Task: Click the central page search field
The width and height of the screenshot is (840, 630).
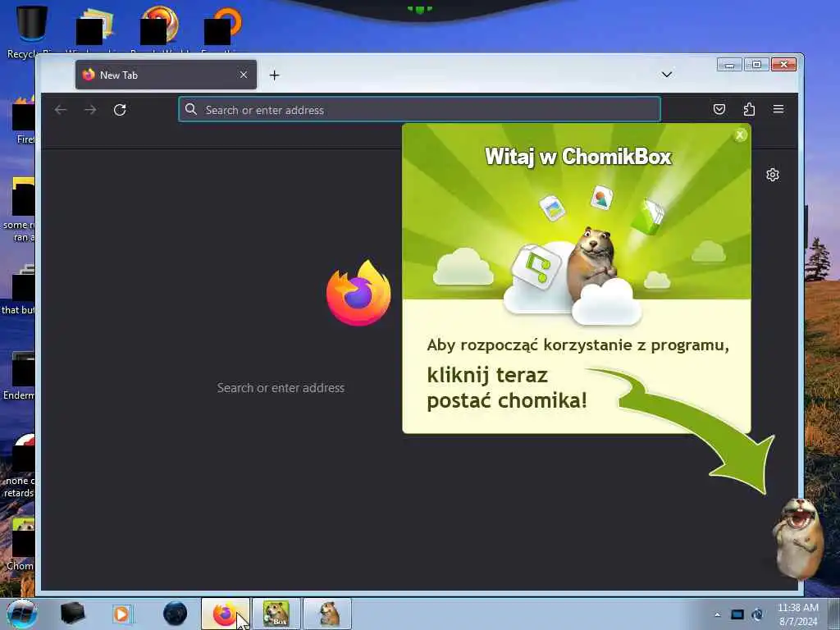Action: click(x=281, y=388)
